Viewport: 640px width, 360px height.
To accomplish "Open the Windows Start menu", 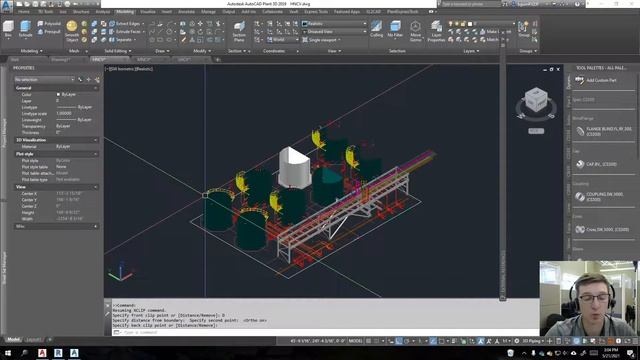I will coord(7,353).
